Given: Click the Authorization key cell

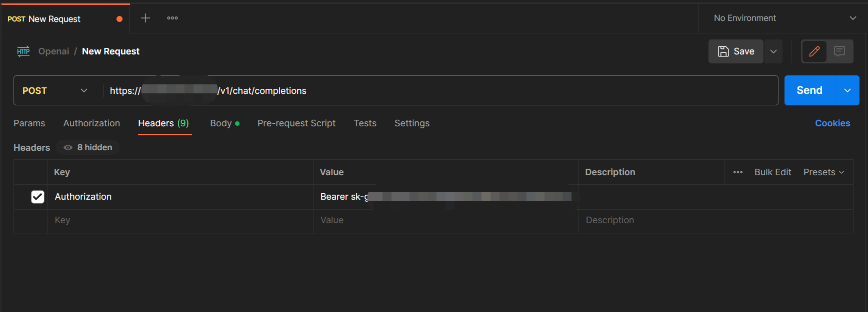Looking at the screenshot, I should [180, 197].
